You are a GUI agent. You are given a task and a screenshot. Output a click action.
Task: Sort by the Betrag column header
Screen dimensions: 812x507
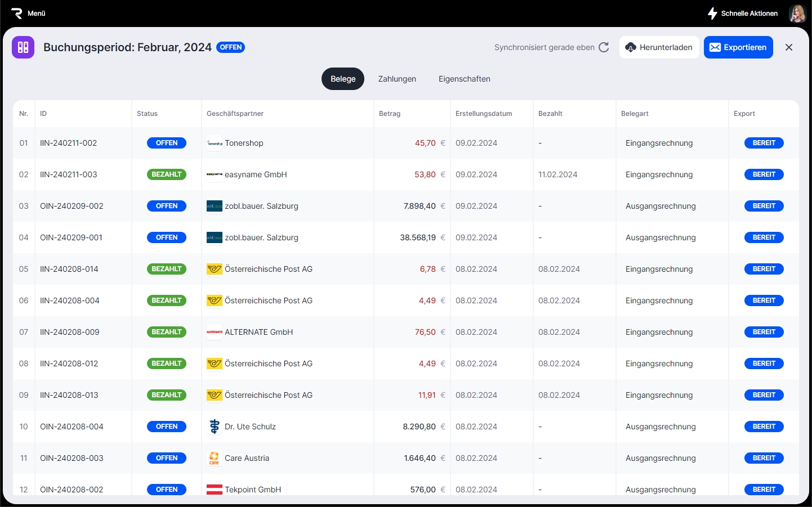[x=390, y=114]
